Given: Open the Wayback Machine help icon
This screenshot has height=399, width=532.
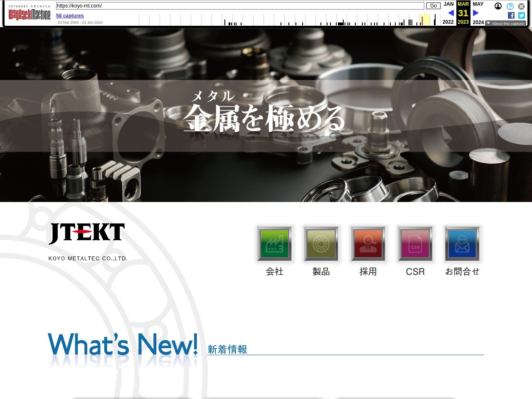Looking at the screenshot, I should (x=510, y=6).
